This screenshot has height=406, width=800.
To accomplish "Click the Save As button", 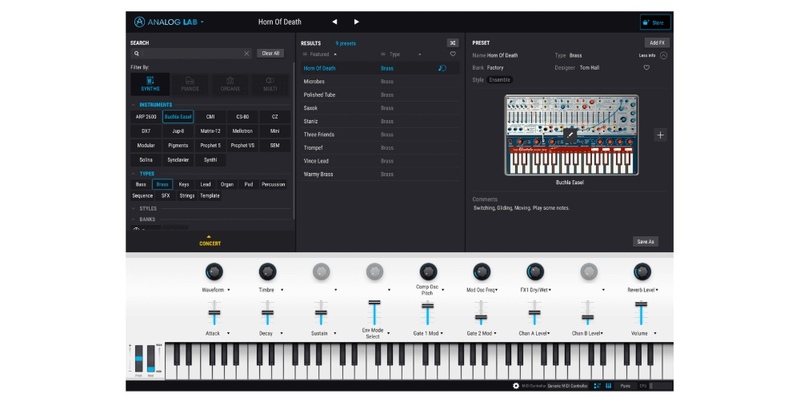I will [x=645, y=242].
